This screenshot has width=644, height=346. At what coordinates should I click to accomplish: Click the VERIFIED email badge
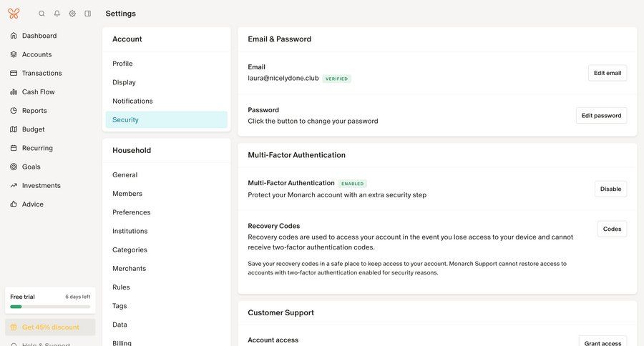click(x=337, y=79)
